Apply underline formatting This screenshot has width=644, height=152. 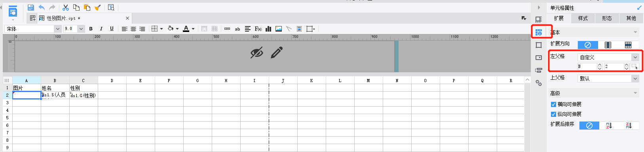(112, 29)
